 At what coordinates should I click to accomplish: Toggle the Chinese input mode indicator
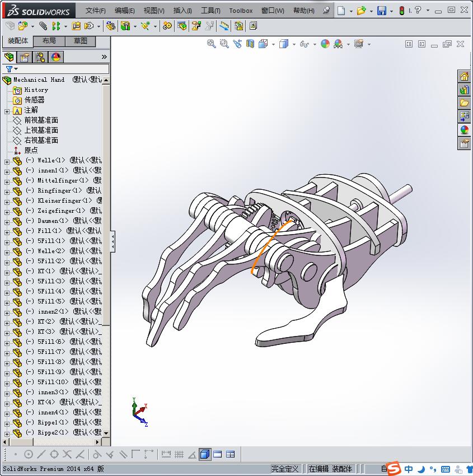pos(409,469)
